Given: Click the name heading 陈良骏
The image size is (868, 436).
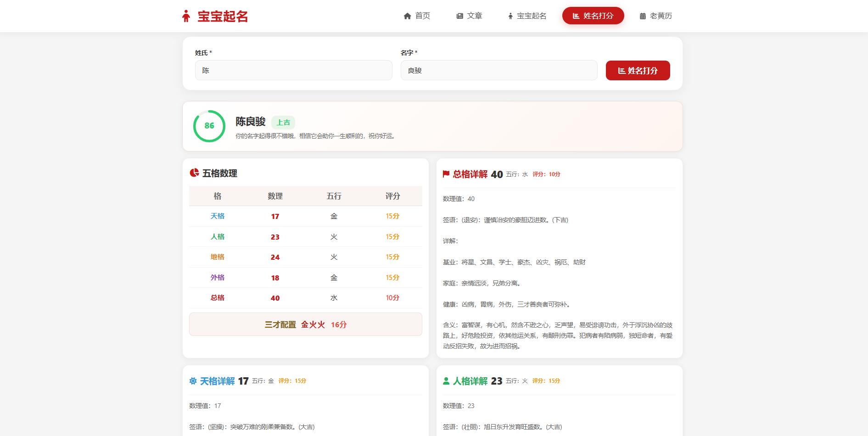Looking at the screenshot, I should coord(251,122).
